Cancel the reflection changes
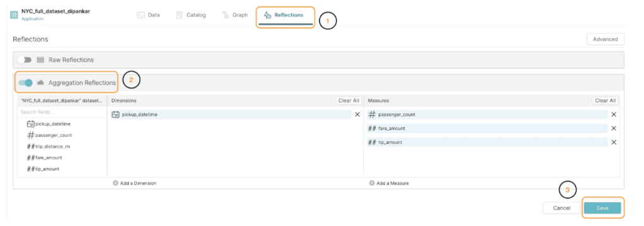This screenshot has width=644, height=226. 562,208
